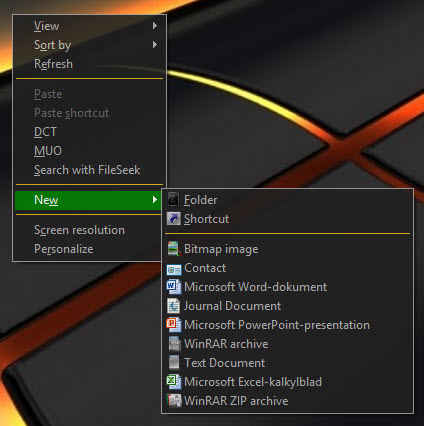Expand the View submenu arrow

click(155, 26)
